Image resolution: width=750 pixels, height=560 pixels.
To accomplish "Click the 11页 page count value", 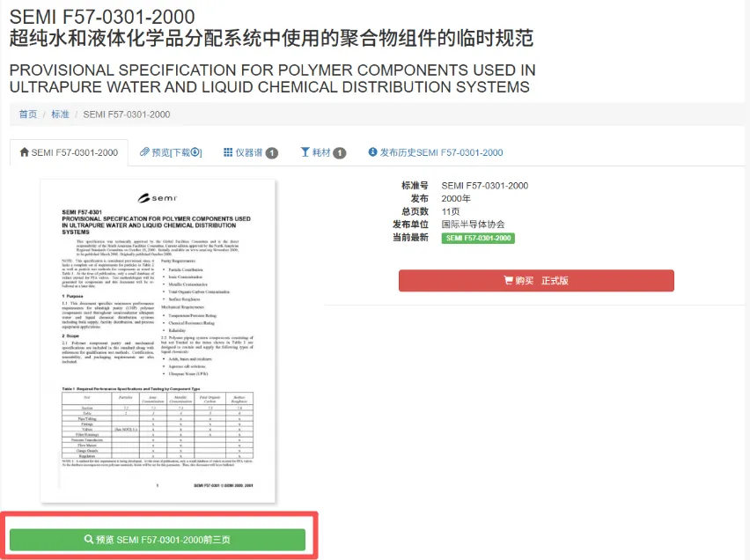I will (x=451, y=211).
